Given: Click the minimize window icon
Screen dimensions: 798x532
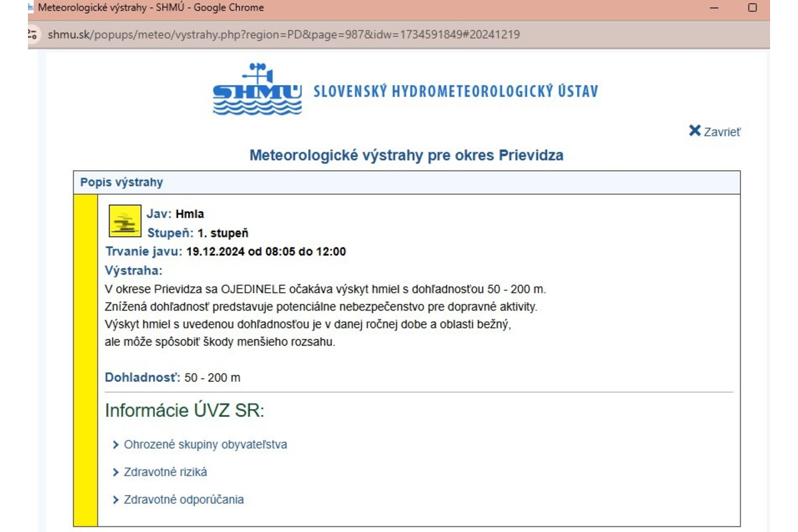Looking at the screenshot, I should [714, 7].
